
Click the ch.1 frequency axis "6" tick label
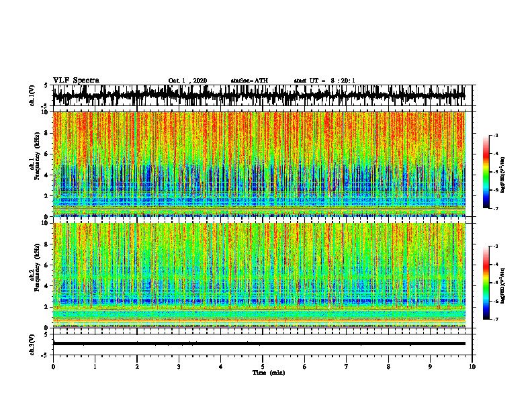(x=46, y=154)
